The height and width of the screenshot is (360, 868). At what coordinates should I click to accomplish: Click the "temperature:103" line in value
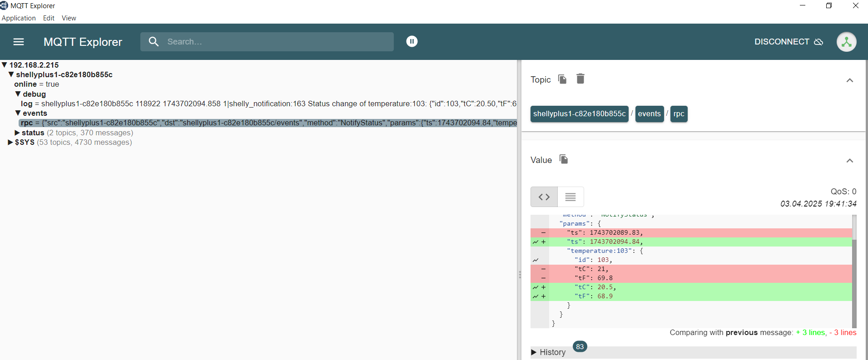click(x=691, y=251)
